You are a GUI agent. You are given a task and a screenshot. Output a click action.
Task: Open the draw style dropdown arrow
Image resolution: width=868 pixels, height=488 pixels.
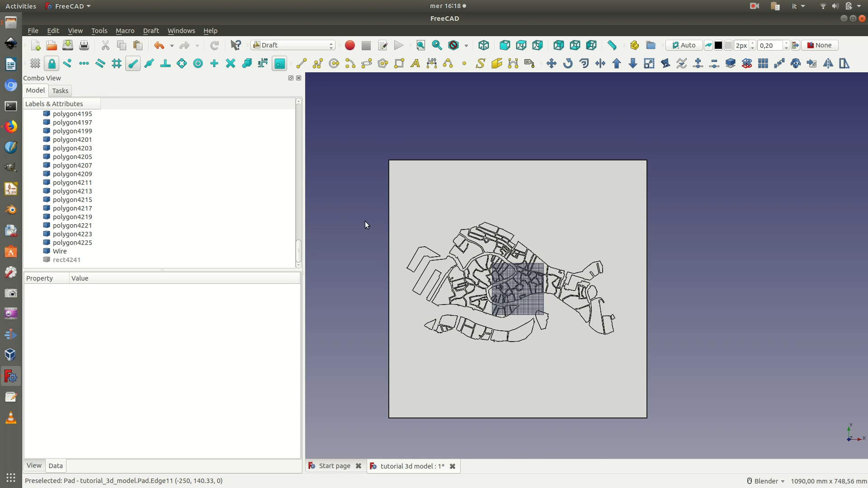click(466, 46)
